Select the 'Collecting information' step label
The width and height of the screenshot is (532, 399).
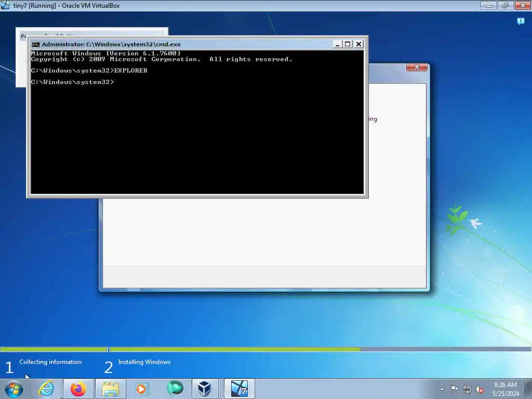pyautogui.click(x=50, y=362)
